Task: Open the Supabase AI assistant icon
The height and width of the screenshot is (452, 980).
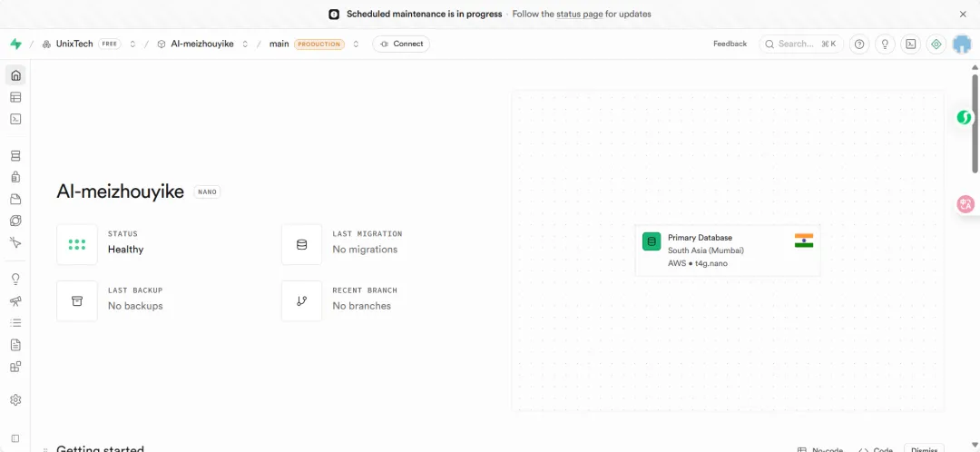Action: coord(936,44)
